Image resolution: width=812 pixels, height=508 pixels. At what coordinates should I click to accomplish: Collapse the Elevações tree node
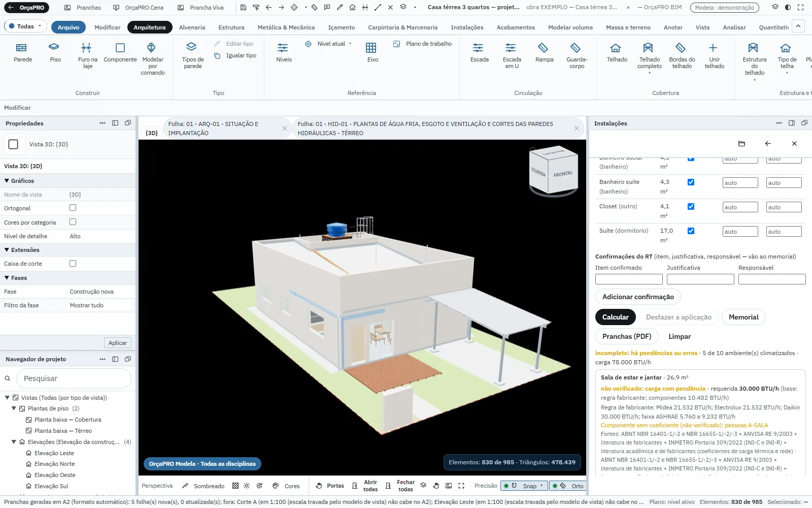pyautogui.click(x=14, y=442)
